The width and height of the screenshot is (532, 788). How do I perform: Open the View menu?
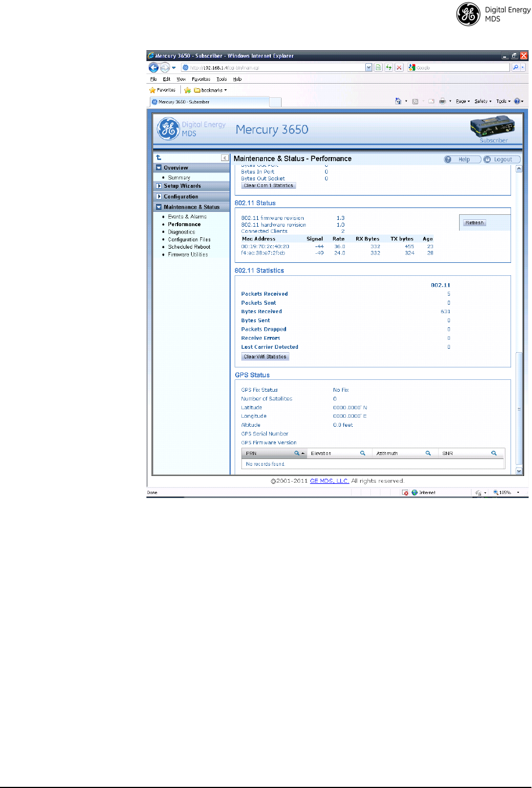click(181, 79)
